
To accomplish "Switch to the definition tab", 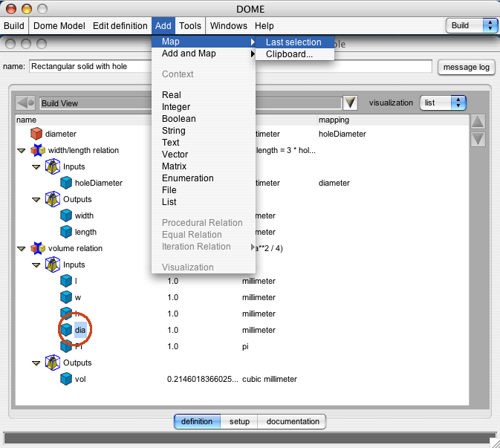I will point(197,421).
